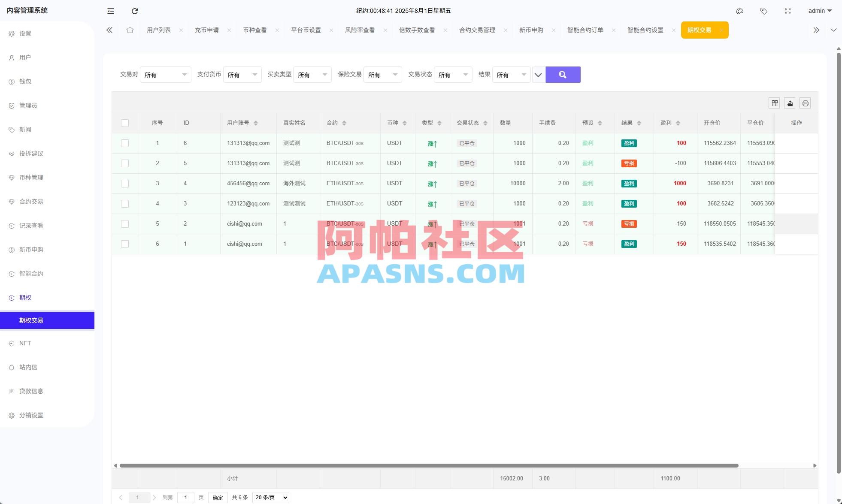Image resolution: width=842 pixels, height=504 pixels.
Task: Click the horizontal table scrollbar
Action: pyautogui.click(x=429, y=465)
